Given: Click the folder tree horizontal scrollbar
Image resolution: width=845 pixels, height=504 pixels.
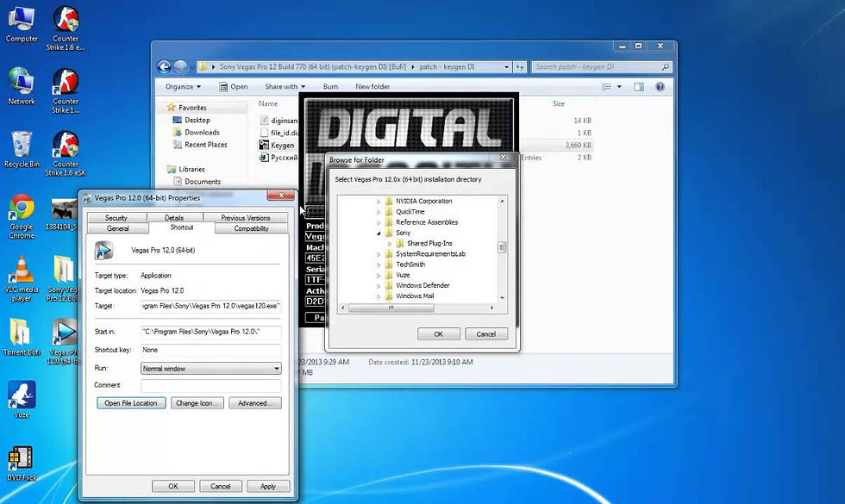Looking at the screenshot, I should [391, 308].
